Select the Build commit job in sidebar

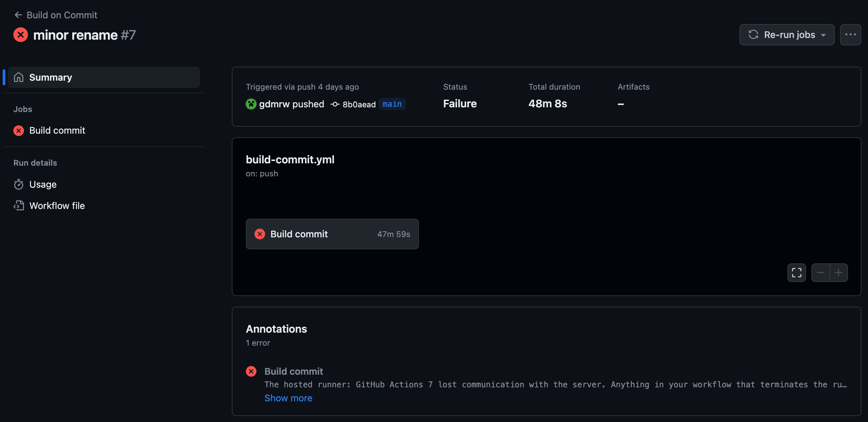pos(57,131)
